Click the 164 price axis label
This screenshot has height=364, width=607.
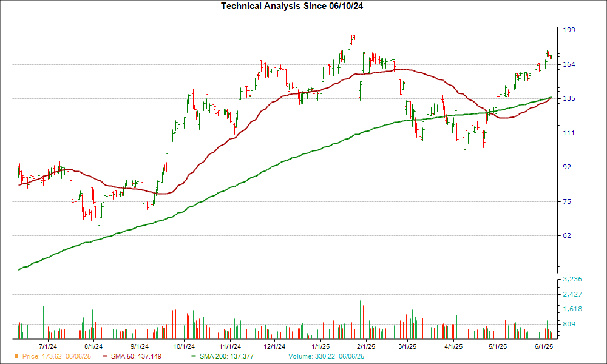[569, 64]
